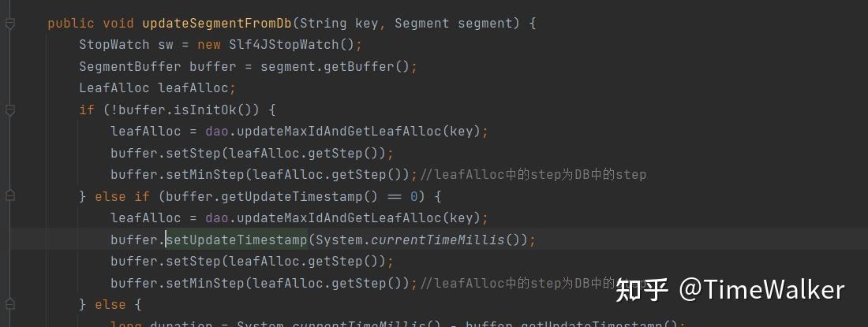Collapse the else if getUpdateTimestamp block fold marker

[x=9, y=196]
